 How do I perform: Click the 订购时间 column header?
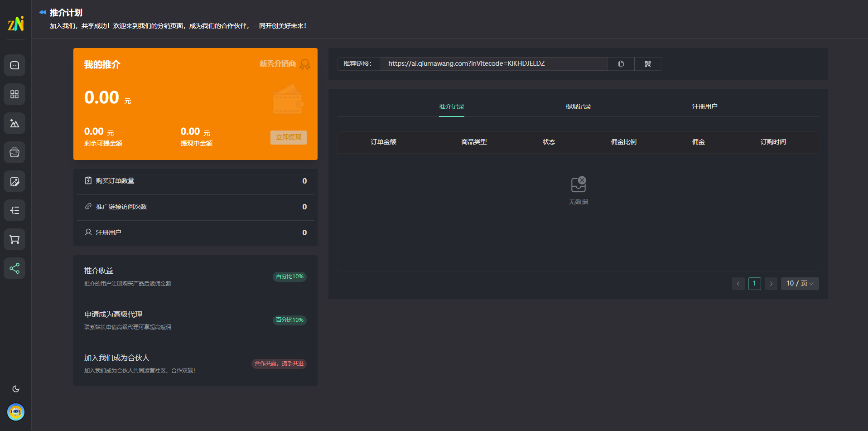click(x=773, y=142)
